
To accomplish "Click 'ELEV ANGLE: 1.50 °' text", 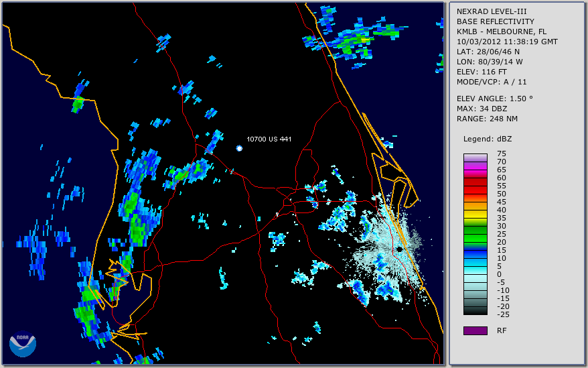I will click(495, 99).
